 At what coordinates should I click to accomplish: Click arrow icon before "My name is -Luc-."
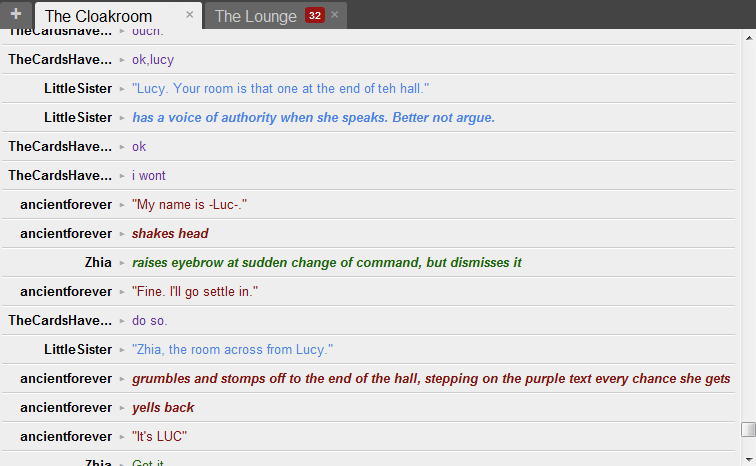[x=122, y=205]
